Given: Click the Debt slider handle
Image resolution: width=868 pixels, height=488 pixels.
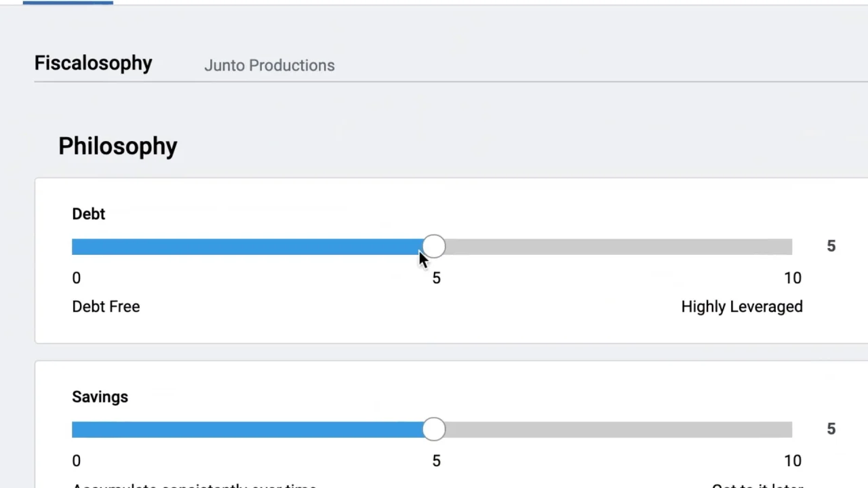Looking at the screenshot, I should 434,247.
